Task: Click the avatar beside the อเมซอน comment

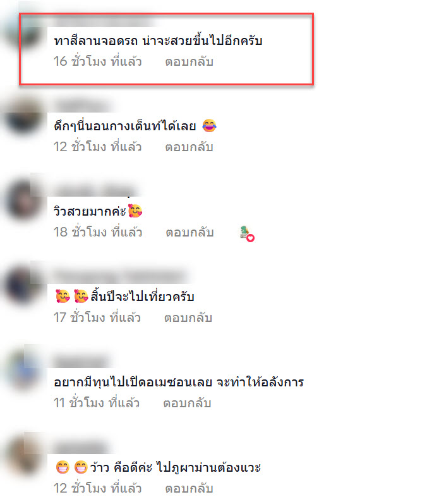Action: coord(24,371)
